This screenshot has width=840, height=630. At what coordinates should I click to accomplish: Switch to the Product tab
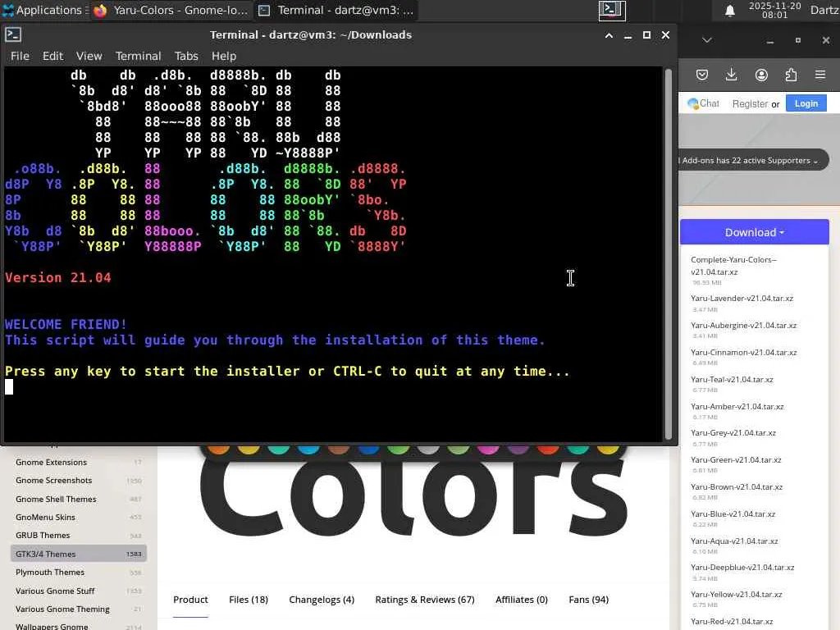(190, 600)
